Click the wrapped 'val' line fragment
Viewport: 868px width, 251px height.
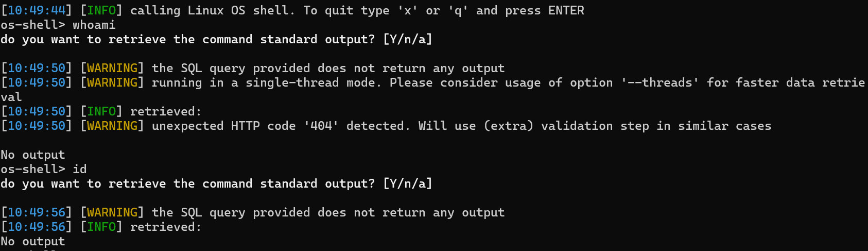11,97
